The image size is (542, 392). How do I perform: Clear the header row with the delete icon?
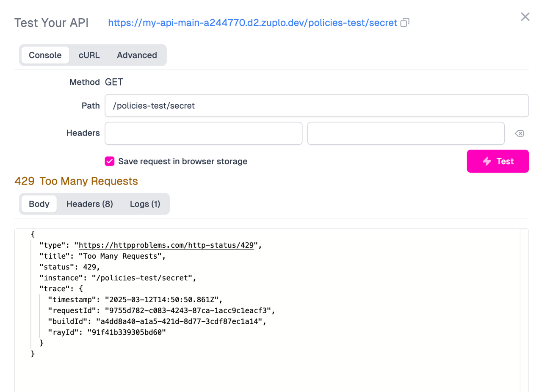[x=519, y=133]
